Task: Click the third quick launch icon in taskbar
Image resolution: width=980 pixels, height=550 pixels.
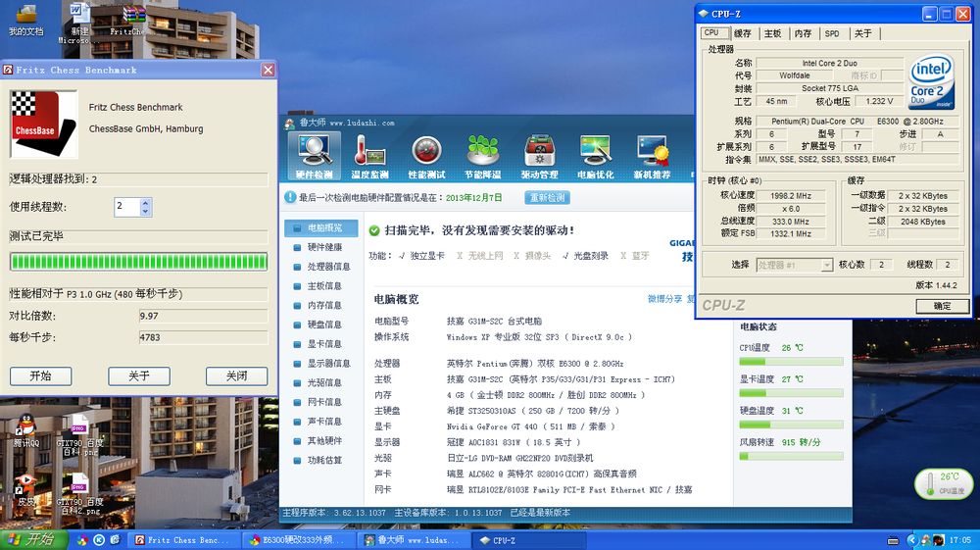Action: [115, 540]
